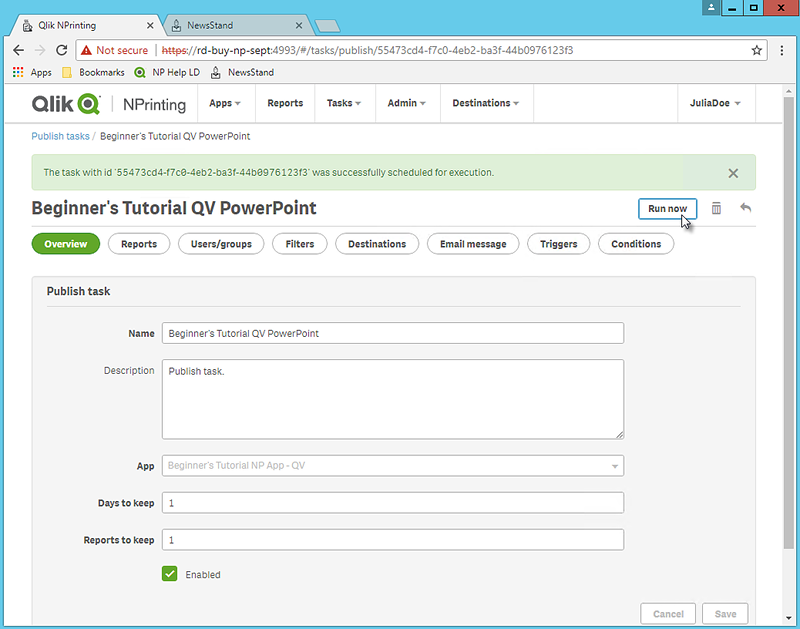
Task: Uncheck the Enabled checkbox
Action: [x=170, y=574]
